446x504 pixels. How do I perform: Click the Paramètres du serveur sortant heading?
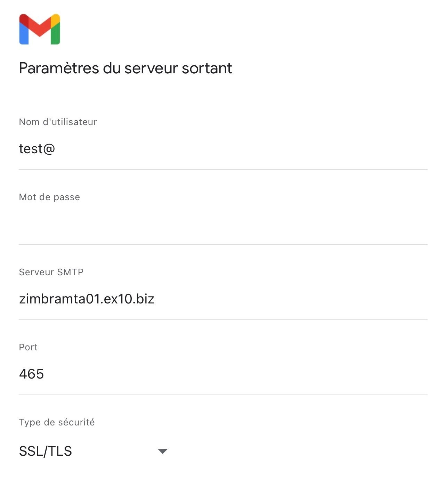pyautogui.click(x=125, y=68)
